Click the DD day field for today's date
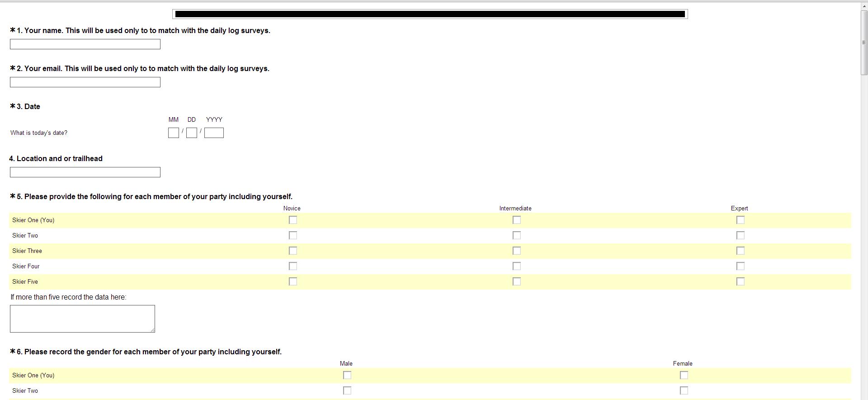This screenshot has height=400, width=868. 192,133
